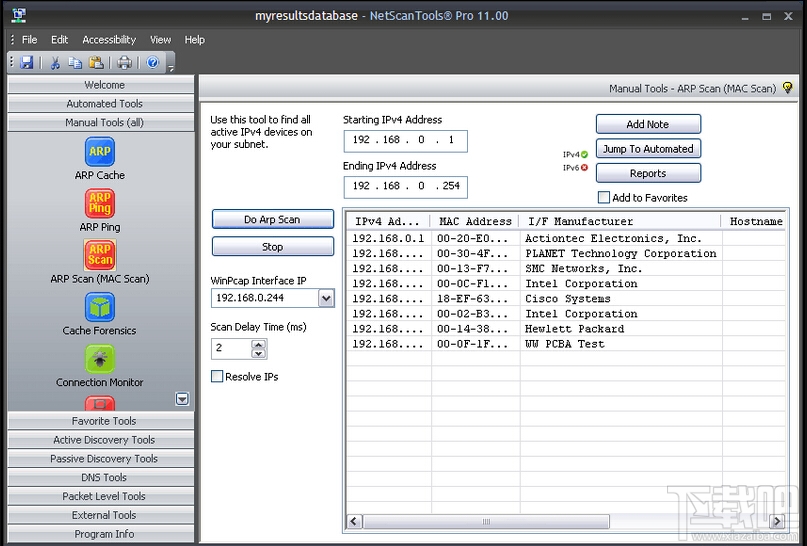Image resolution: width=807 pixels, height=546 pixels.
Task: Enable the Resolve IPs checkbox
Action: point(217,377)
